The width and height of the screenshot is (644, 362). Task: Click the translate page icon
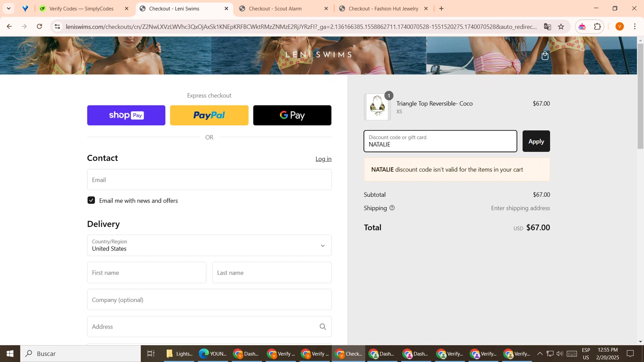547,27
